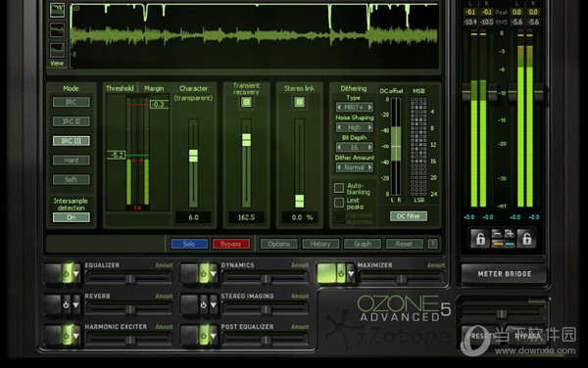Show the Reverb module panel button
The width and height of the screenshot is (588, 368).
pyautogui.click(x=53, y=304)
